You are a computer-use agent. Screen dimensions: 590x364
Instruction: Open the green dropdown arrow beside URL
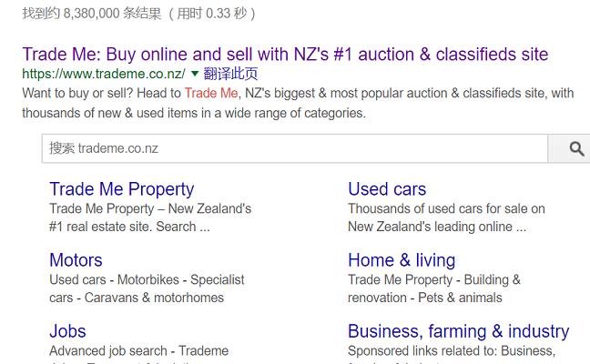[195, 74]
